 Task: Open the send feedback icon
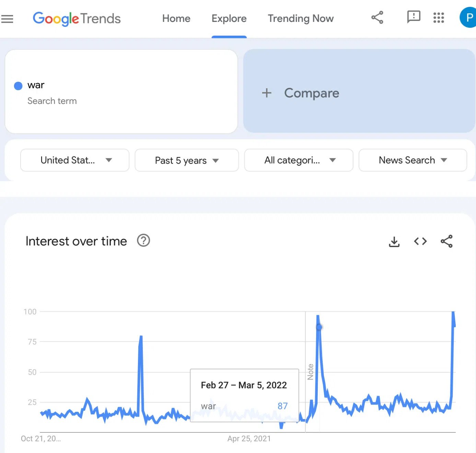(x=414, y=17)
